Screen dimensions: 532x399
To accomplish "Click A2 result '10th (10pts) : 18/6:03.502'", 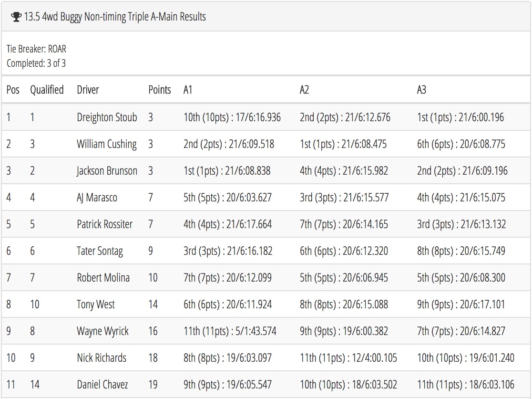I will [x=348, y=384].
